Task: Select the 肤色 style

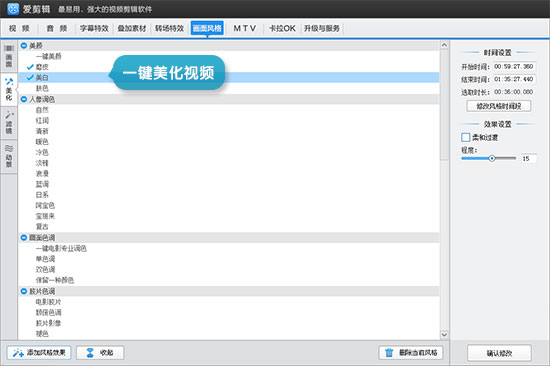Action: pyautogui.click(x=42, y=88)
